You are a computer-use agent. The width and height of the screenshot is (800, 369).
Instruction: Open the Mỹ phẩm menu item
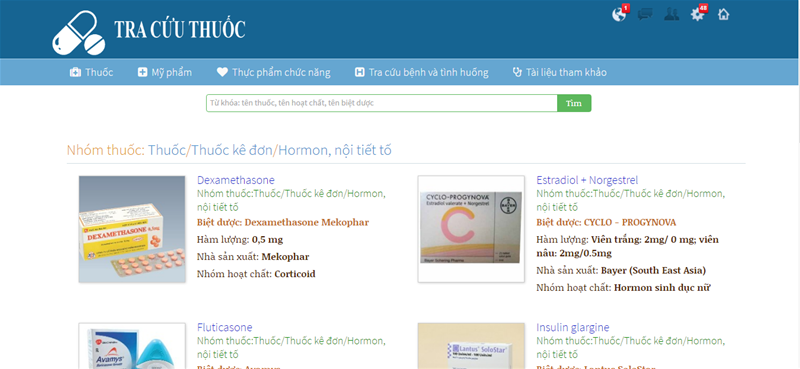coord(165,72)
